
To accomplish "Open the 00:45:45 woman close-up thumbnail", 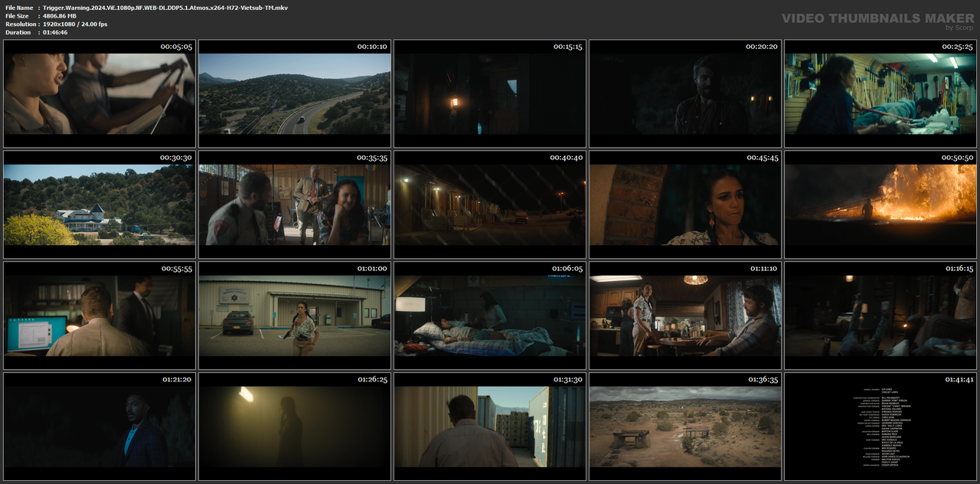I will [x=685, y=204].
